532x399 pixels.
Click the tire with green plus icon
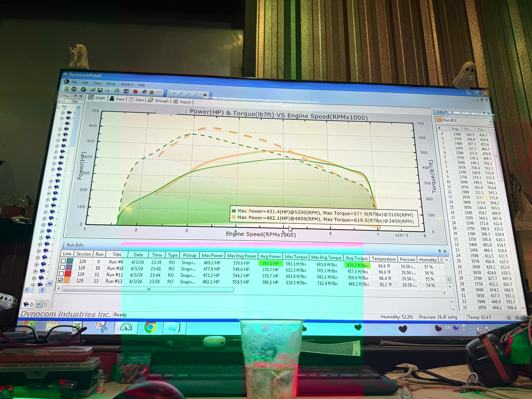click(x=83, y=90)
